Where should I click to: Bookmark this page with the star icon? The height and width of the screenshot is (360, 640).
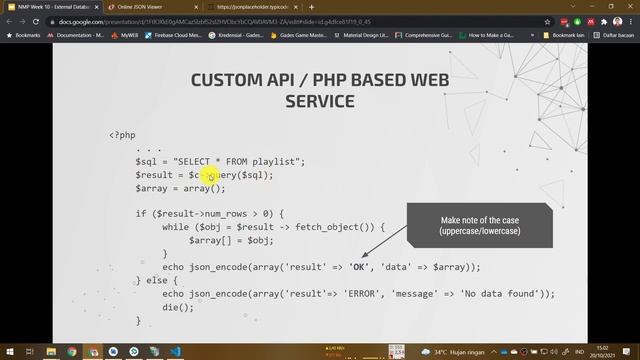click(547, 22)
